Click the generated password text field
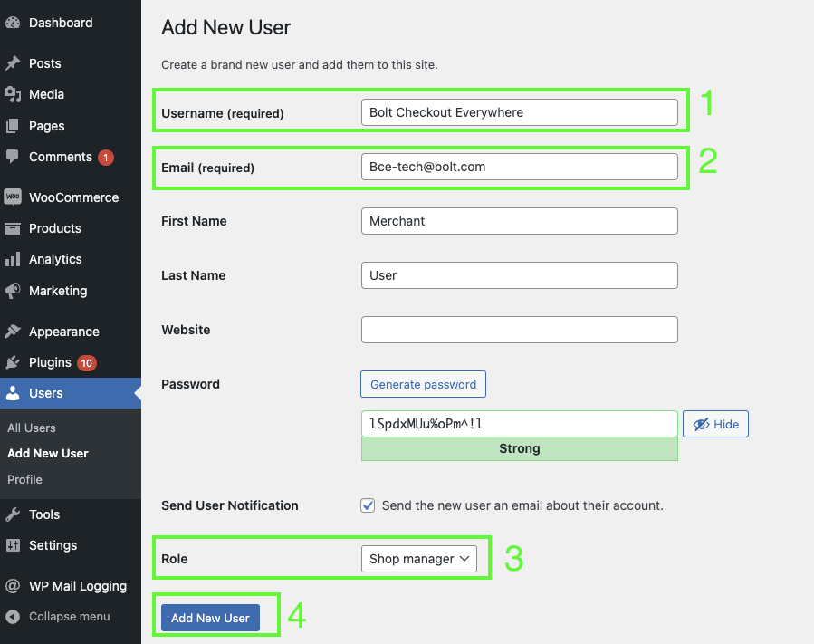This screenshot has height=644, width=814. click(520, 424)
